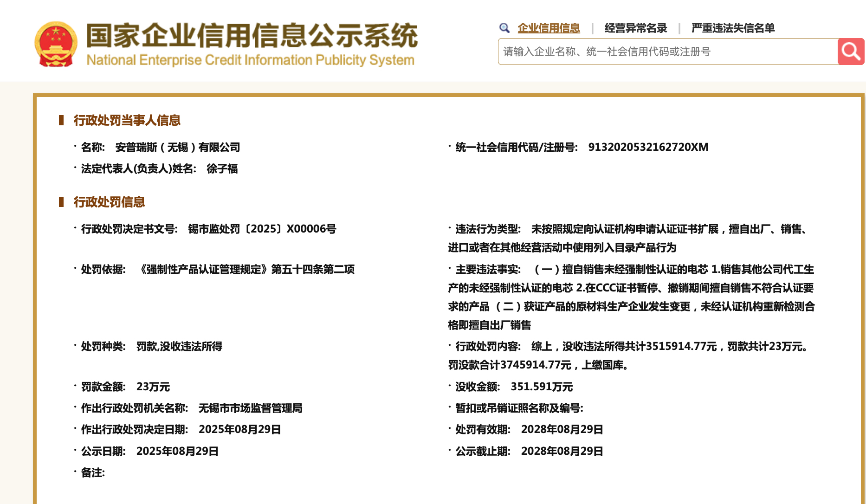Click the section marker beside 行政处罚信息
This screenshot has height=504, width=866.
(61, 202)
